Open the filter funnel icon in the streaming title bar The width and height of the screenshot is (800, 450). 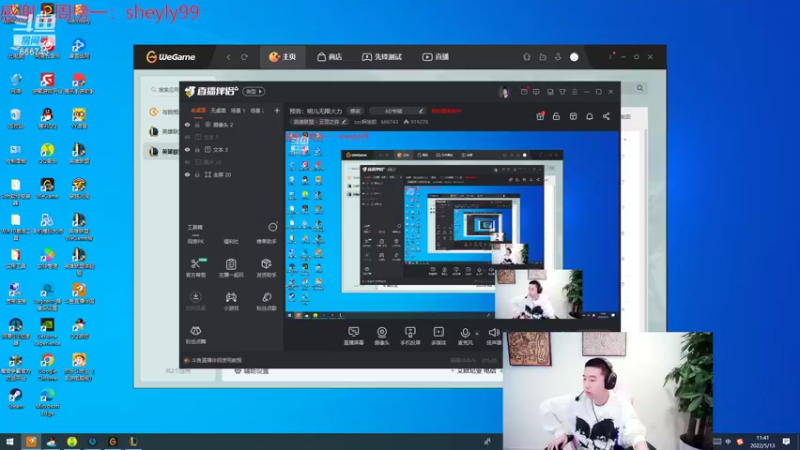(562, 92)
